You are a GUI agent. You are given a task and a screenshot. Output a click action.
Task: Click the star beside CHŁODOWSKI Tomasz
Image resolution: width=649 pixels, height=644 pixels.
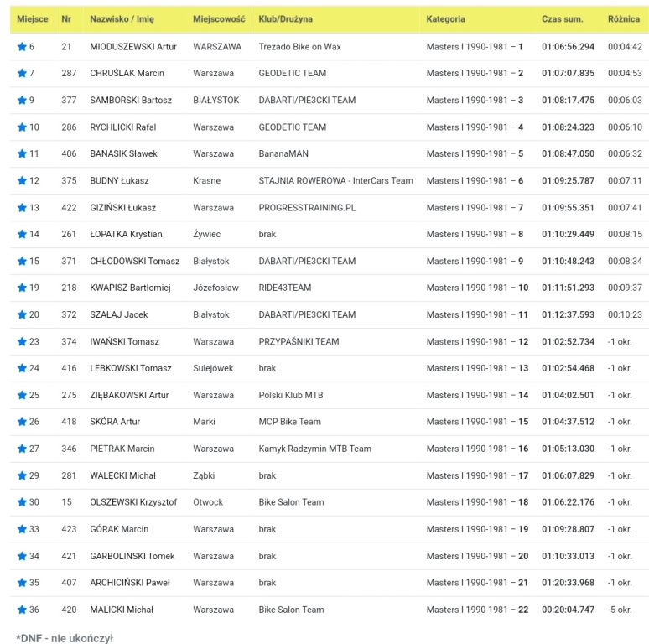pyautogui.click(x=22, y=261)
